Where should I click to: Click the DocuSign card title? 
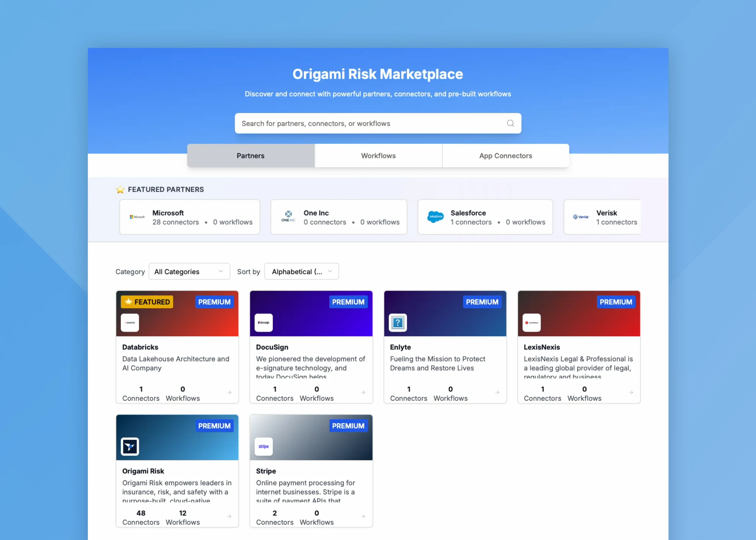point(272,347)
